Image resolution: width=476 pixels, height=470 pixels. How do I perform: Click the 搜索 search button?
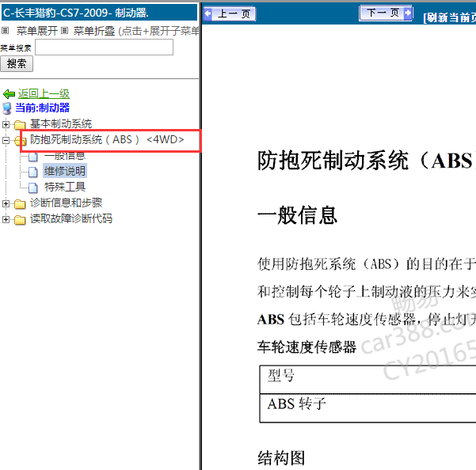tap(17, 64)
